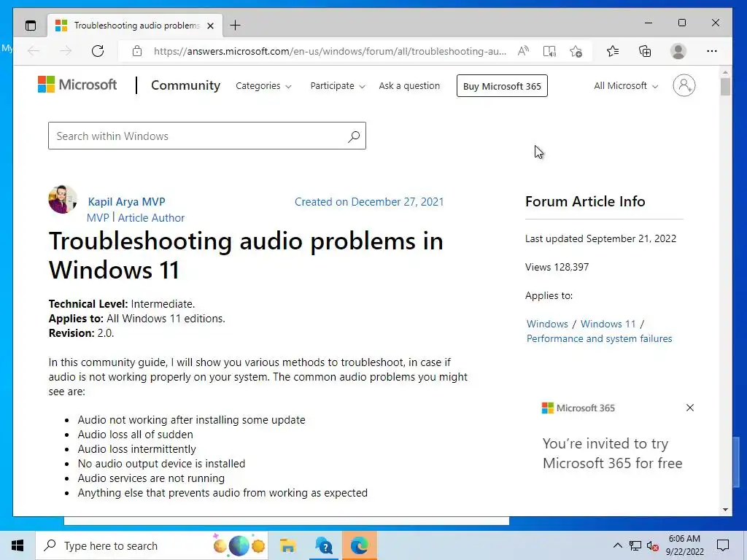Screen dimensions: 747x560
Task: Click Last updated September 21, 2022 text
Action: pyautogui.click(x=601, y=238)
